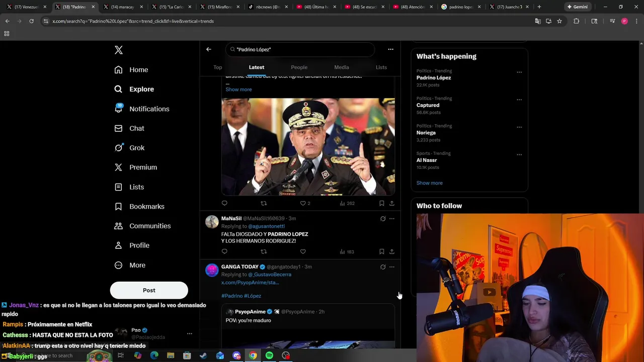View MaNaSil post's 183 views
The height and width of the screenshot is (362, 644).
coord(347,251)
